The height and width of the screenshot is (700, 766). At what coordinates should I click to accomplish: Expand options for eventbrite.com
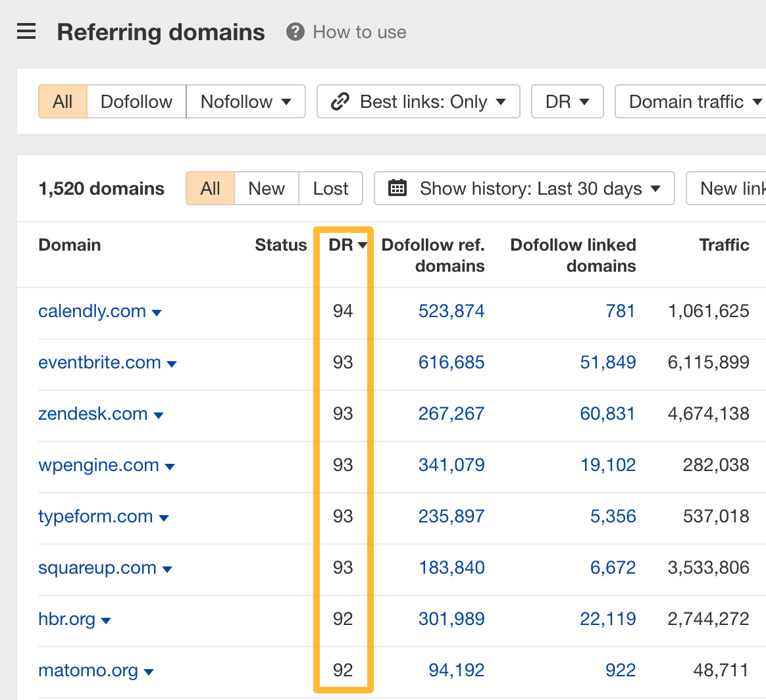[x=172, y=364]
